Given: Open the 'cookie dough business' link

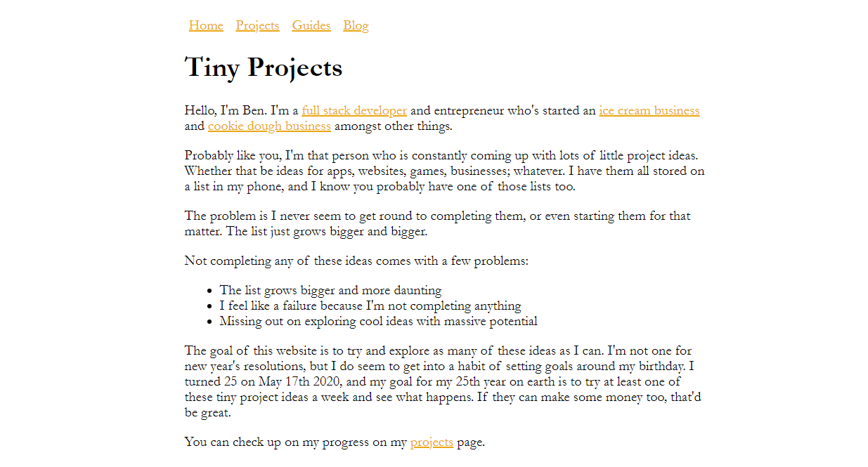Looking at the screenshot, I should 269,126.
